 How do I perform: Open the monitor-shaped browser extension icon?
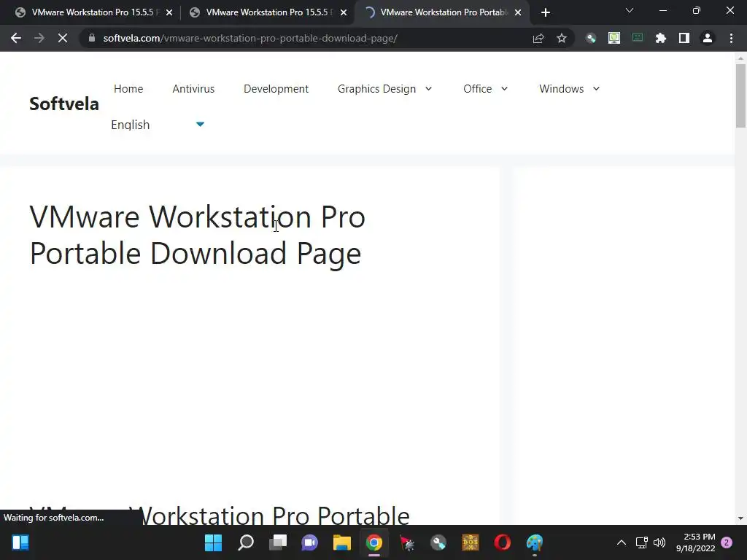pos(614,38)
